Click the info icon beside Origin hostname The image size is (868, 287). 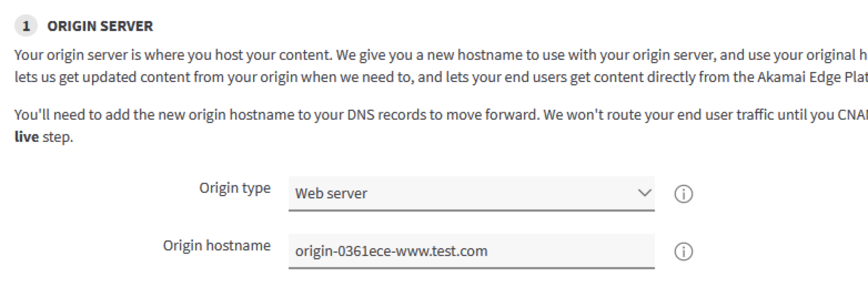(683, 252)
